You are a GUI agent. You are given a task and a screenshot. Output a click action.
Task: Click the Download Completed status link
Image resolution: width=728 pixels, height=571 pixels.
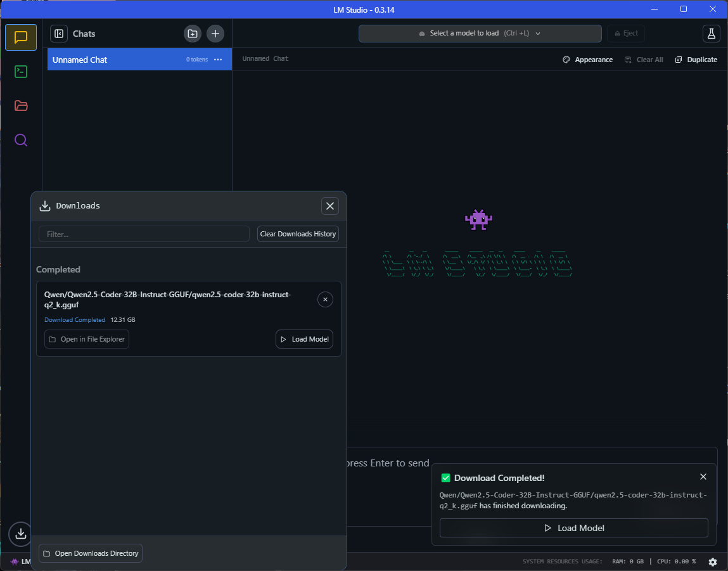pyautogui.click(x=75, y=320)
